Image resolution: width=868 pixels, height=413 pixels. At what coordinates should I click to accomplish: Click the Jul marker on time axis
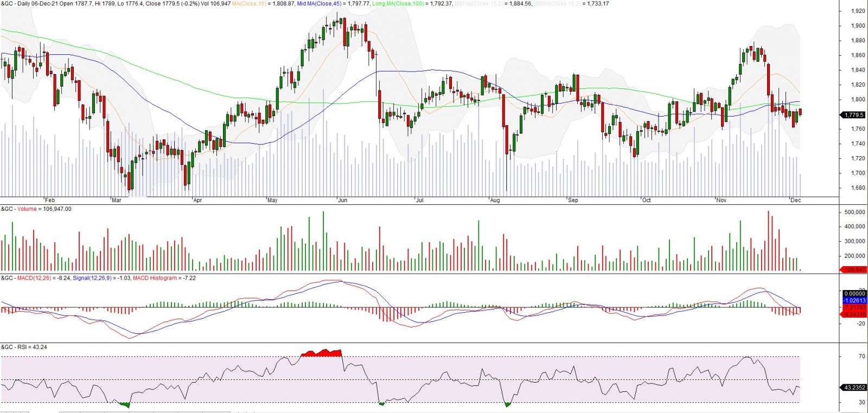coord(419,200)
